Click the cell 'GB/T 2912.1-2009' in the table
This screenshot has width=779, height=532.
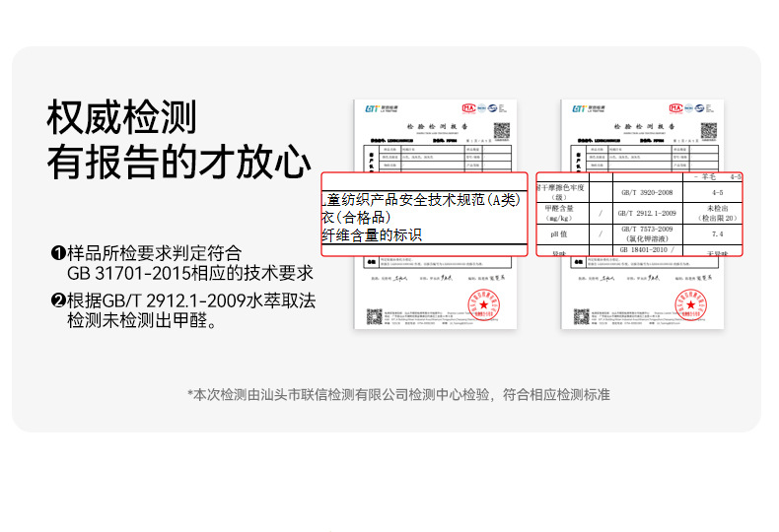click(x=648, y=214)
